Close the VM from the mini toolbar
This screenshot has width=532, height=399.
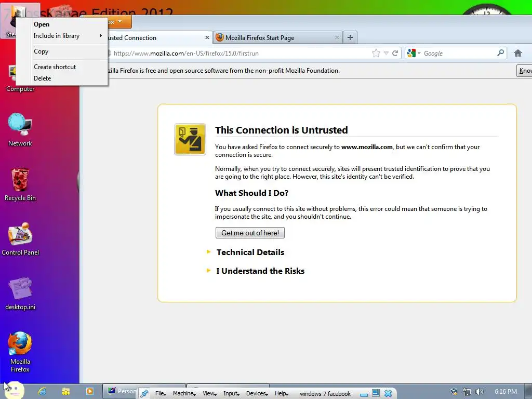pyautogui.click(x=388, y=393)
